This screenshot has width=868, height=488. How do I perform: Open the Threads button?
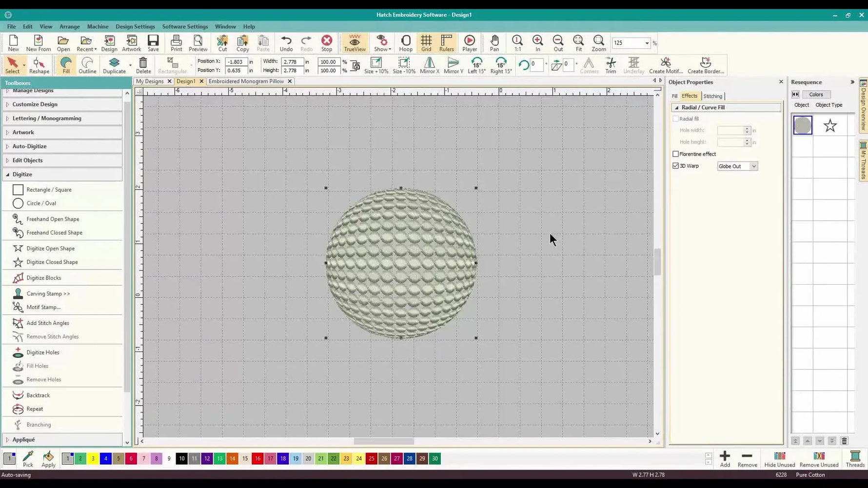coord(855,459)
